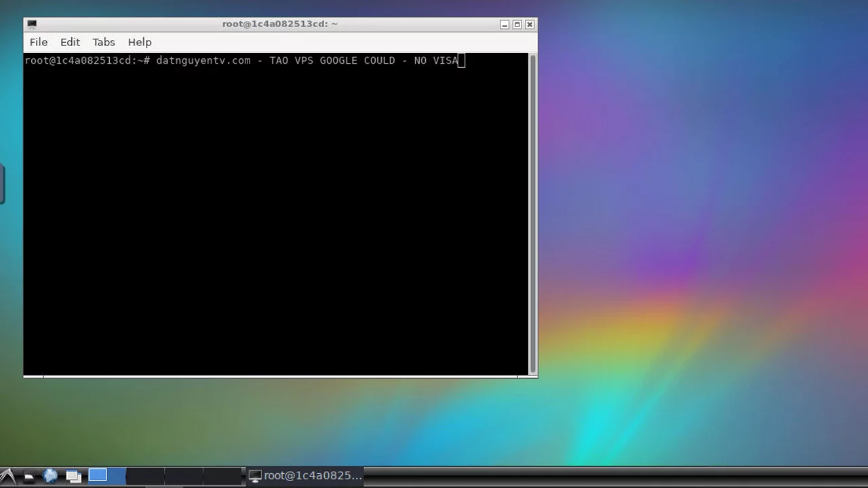This screenshot has width=868, height=488.
Task: Open the File menu
Action: [x=39, y=42]
